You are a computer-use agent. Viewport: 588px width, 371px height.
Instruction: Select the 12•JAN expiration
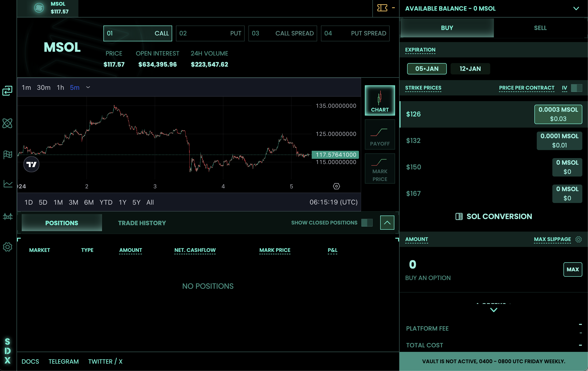point(470,69)
